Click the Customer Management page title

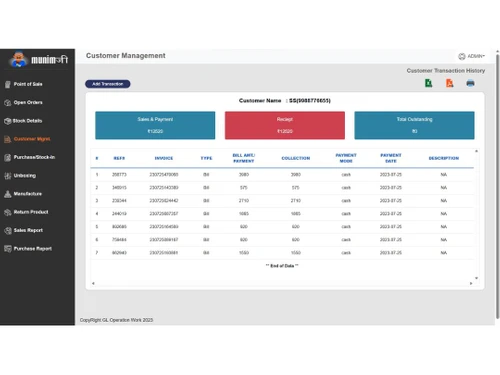(x=126, y=56)
